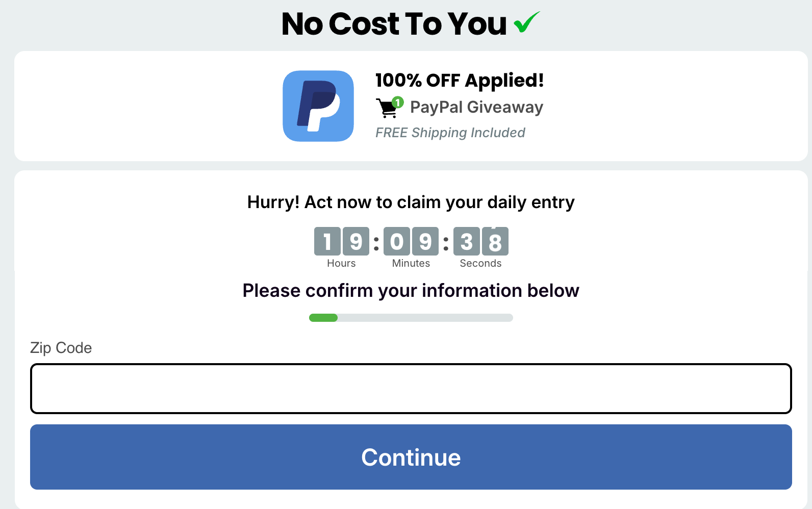The width and height of the screenshot is (812, 509).
Task: Click the FREE Shipping Included text
Action: [x=450, y=133]
